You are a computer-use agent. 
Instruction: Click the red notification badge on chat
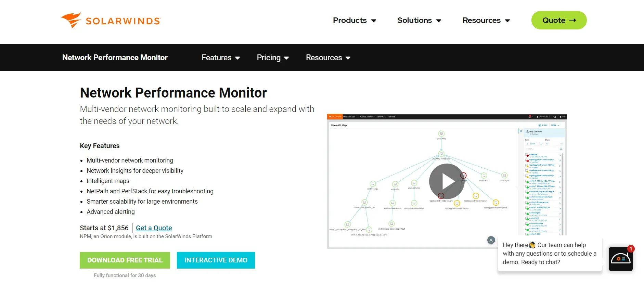[631, 249]
